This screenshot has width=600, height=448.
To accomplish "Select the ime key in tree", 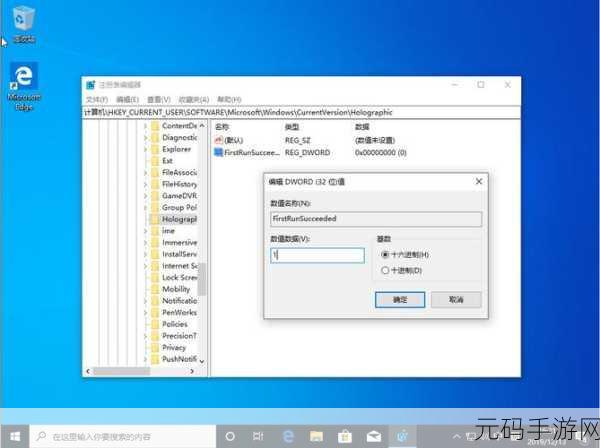I will [x=168, y=231].
